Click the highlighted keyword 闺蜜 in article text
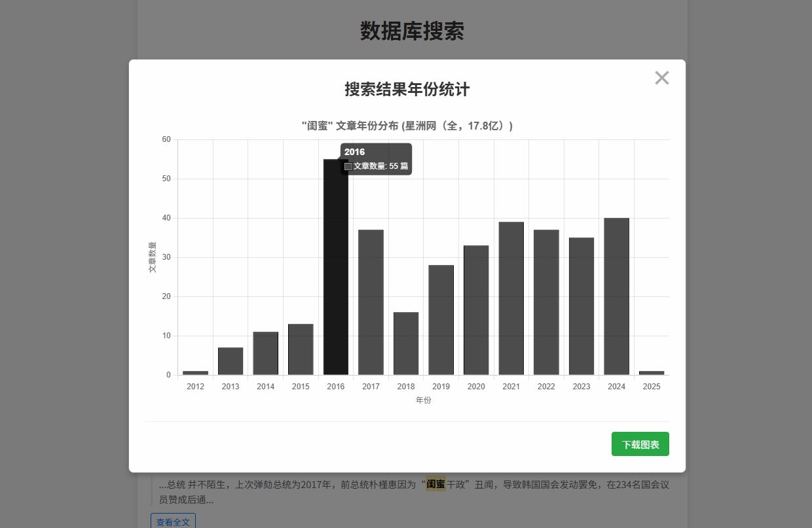This screenshot has height=528, width=812. tap(435, 485)
